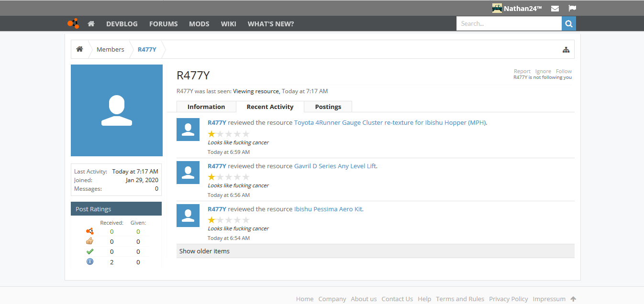Click the blue info rating icon
This screenshot has height=304, width=644.
point(89,261)
